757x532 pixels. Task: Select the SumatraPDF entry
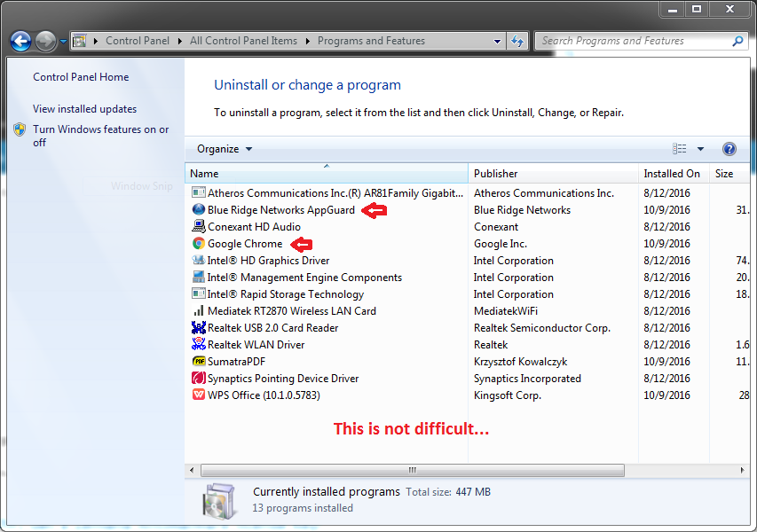[236, 362]
